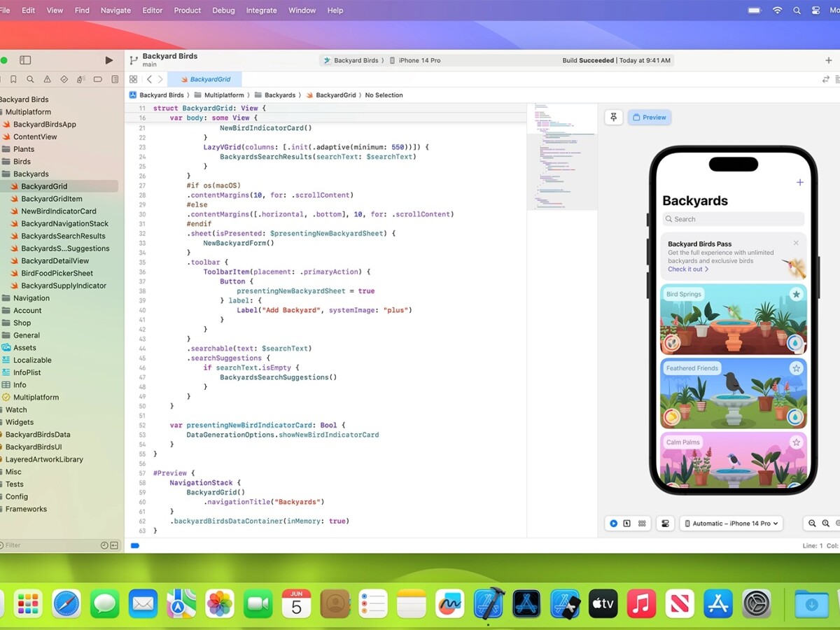Click the code minimap
The height and width of the screenshot is (630, 840).
pos(562,157)
